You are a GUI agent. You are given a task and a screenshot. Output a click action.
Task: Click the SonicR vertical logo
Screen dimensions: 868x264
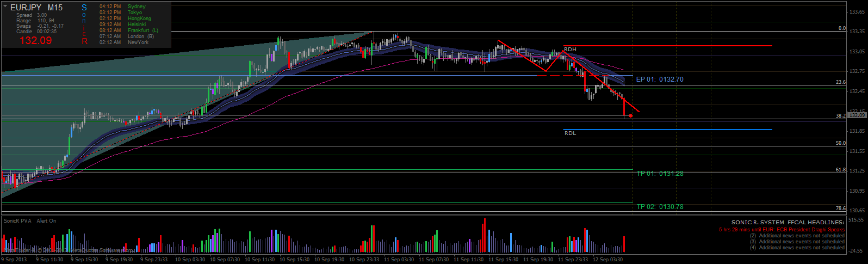coord(84,24)
